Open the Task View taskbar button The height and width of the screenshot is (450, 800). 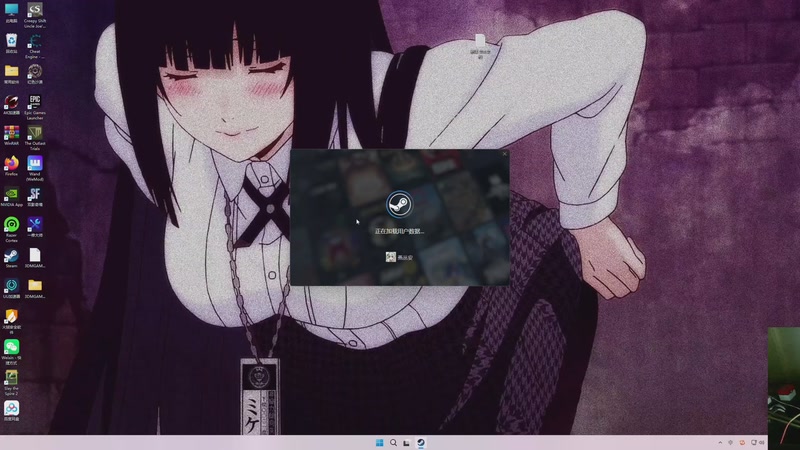coord(407,443)
